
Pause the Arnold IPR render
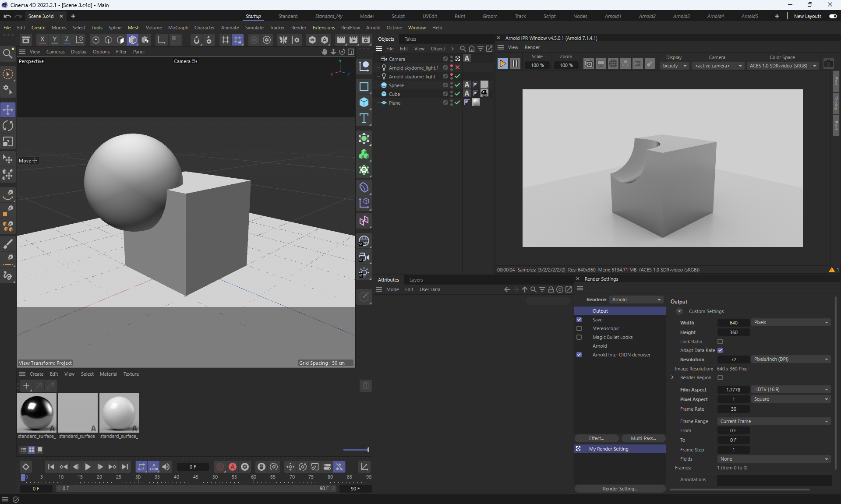click(515, 64)
